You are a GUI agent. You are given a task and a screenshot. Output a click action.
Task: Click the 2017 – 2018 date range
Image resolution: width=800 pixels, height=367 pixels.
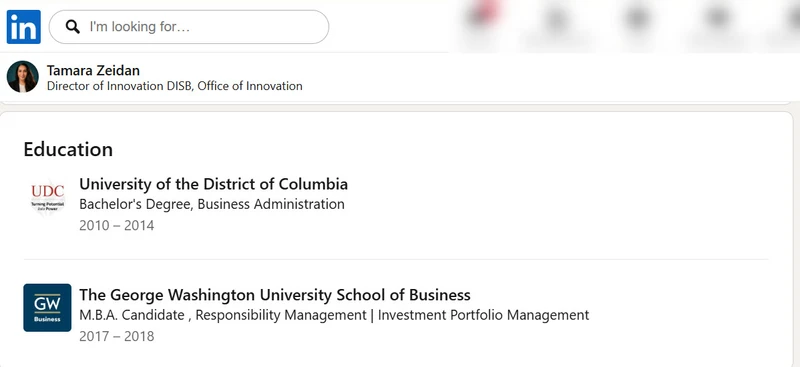coord(116,336)
